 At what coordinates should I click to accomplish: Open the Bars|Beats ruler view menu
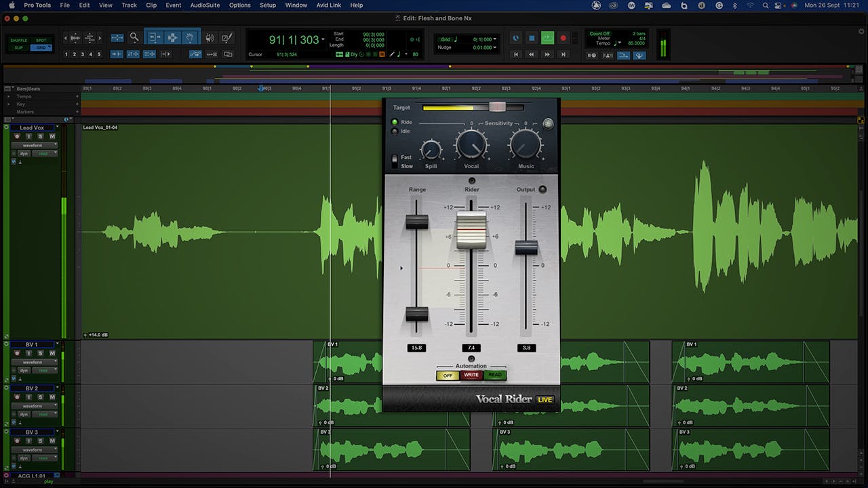pyautogui.click(x=8, y=89)
